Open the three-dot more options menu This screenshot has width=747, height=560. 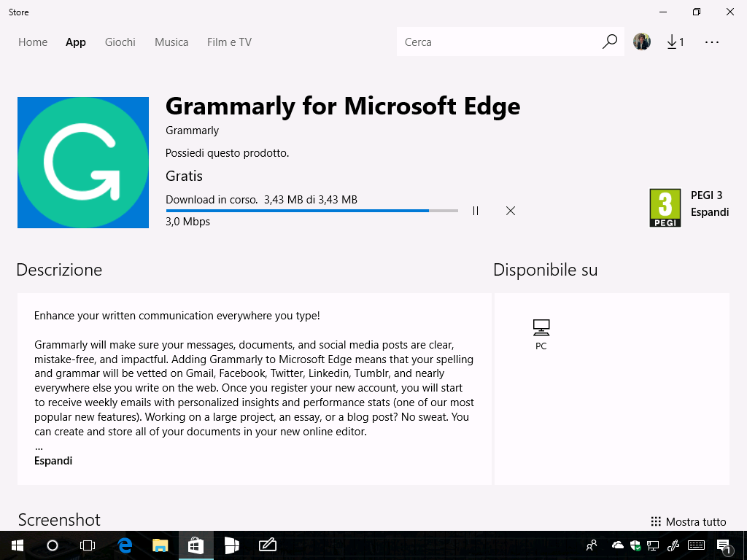tap(712, 42)
